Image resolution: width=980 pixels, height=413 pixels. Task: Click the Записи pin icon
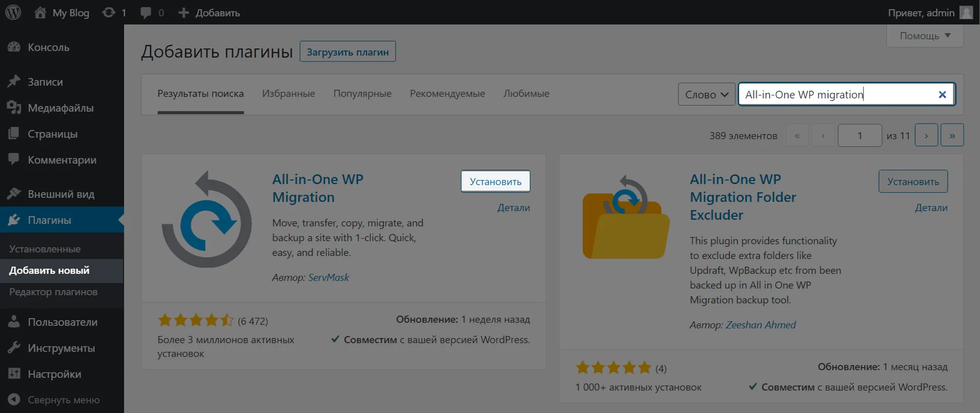(14, 82)
